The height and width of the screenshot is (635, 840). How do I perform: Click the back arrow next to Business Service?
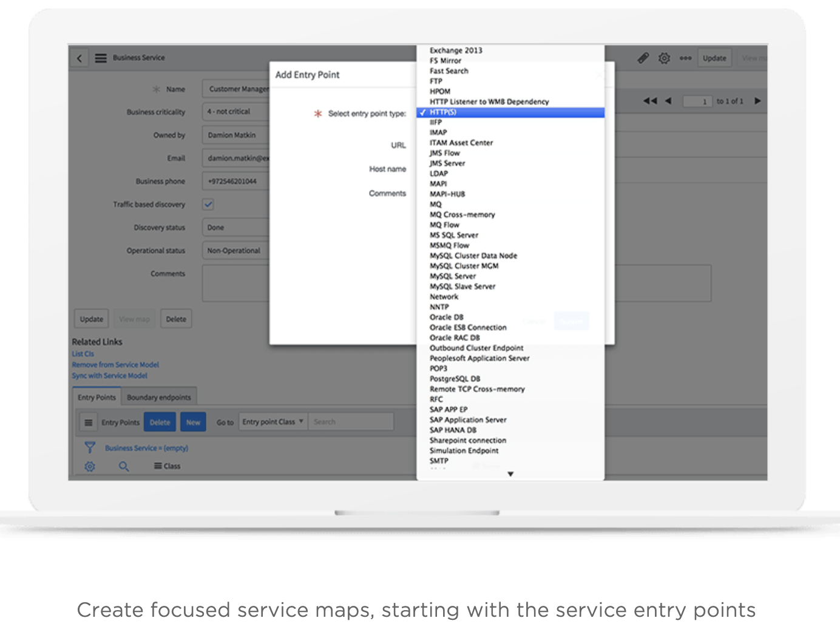[x=80, y=57]
